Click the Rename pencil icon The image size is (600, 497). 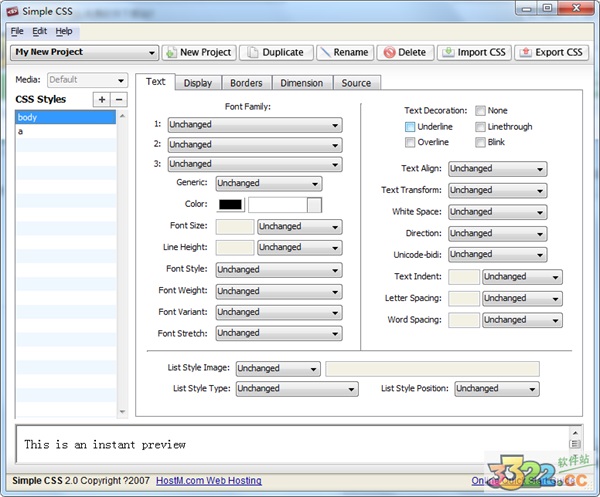(x=322, y=52)
